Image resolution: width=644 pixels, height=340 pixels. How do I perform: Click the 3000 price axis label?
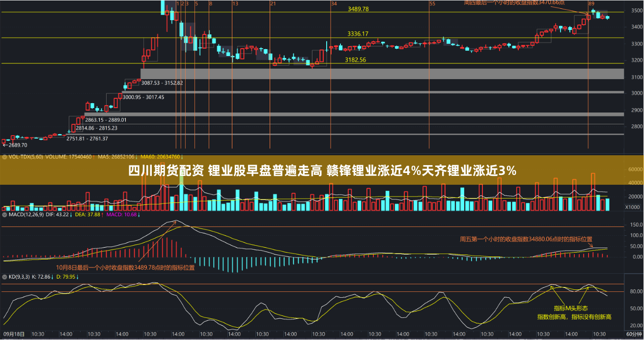pyautogui.click(x=637, y=93)
